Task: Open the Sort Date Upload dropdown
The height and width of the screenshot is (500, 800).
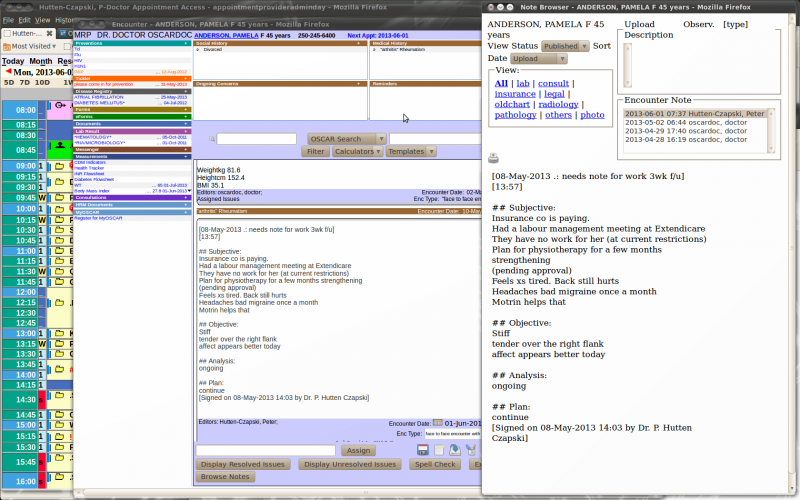Action: (x=539, y=59)
